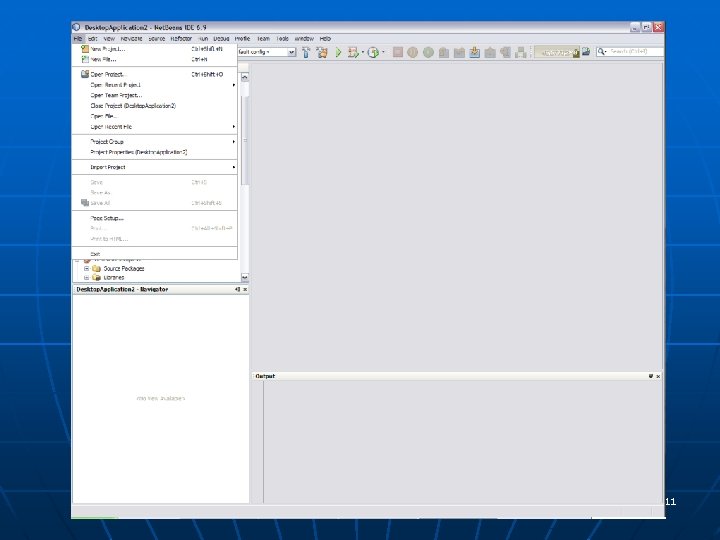The image size is (720, 540).
Task: Click the Clean and Build Project icon
Action: pyautogui.click(x=322, y=52)
